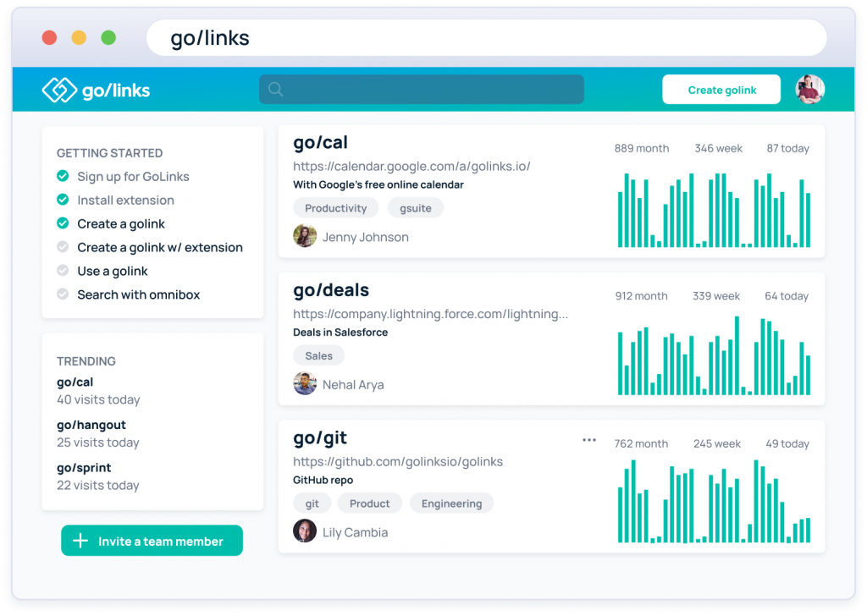The height and width of the screenshot is (616, 867).
Task: Click the plus icon on Invite button
Action: [x=80, y=541]
